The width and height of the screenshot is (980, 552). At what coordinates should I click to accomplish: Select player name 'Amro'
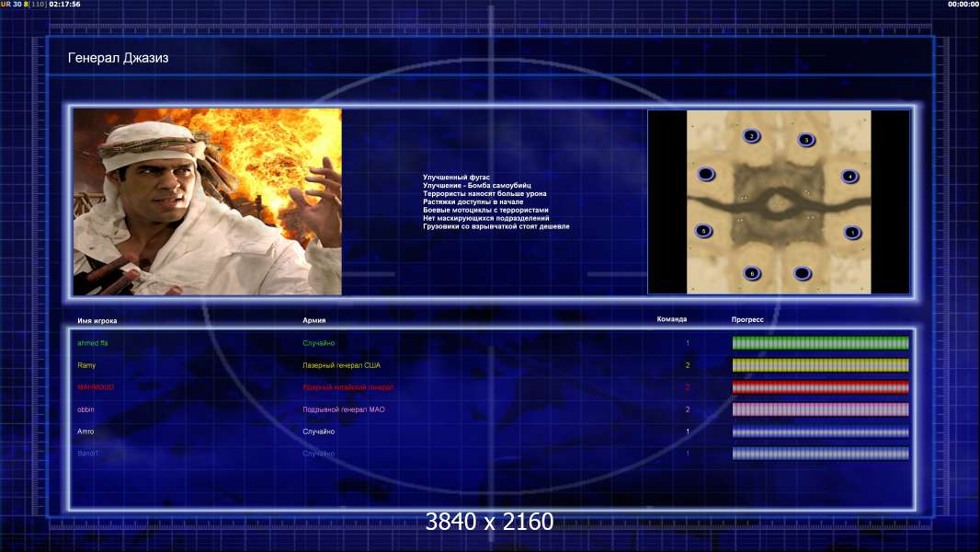[x=85, y=431]
